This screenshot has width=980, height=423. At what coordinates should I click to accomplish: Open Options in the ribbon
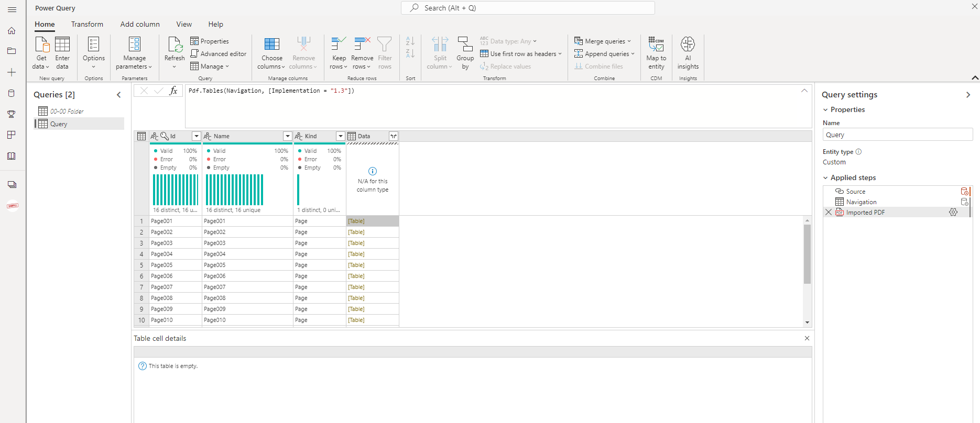94,52
